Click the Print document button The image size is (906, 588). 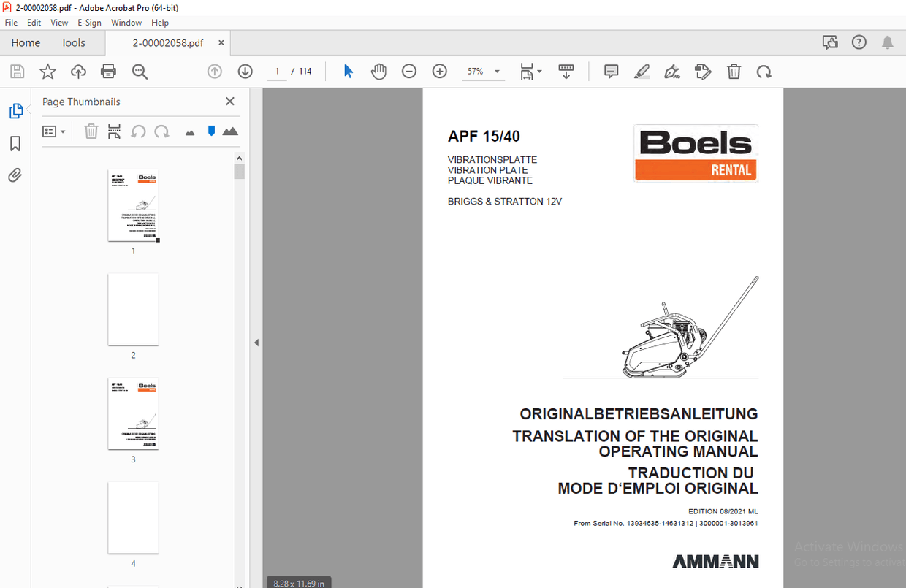pos(108,71)
